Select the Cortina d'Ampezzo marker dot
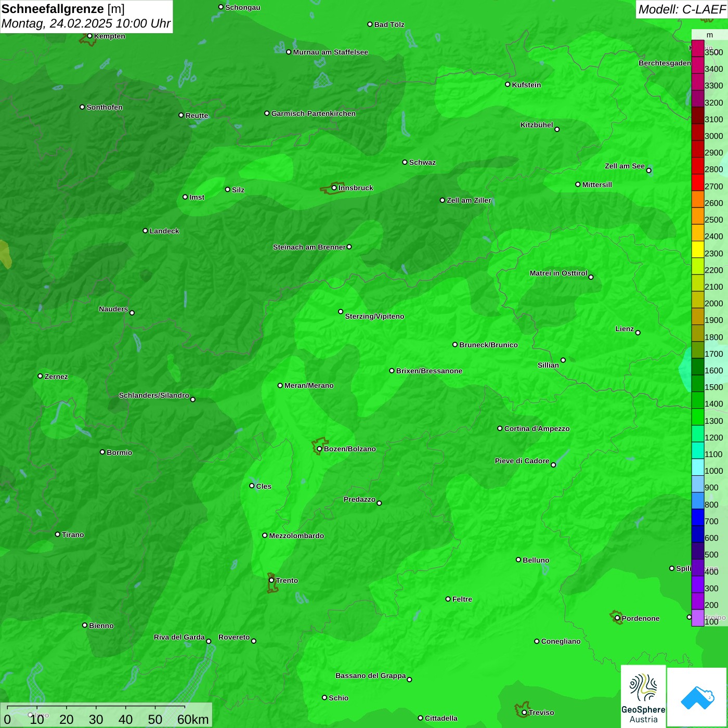This screenshot has width=728, height=728. click(x=500, y=428)
